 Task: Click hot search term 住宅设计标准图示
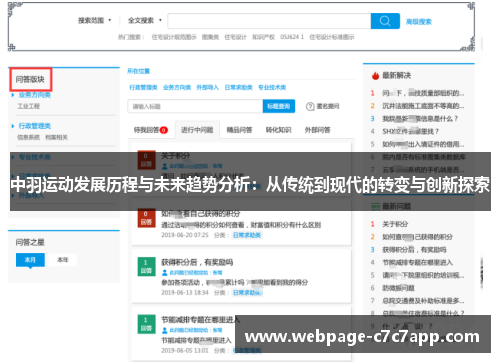(332, 37)
